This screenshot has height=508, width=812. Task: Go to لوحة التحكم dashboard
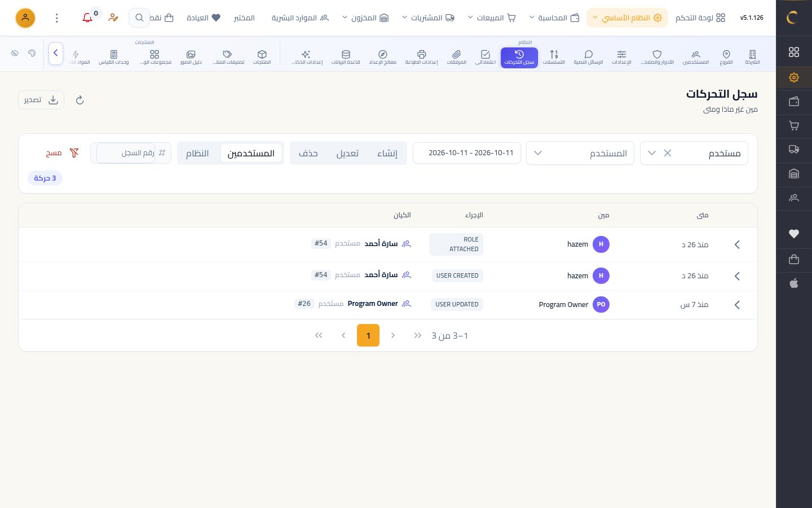(x=700, y=17)
